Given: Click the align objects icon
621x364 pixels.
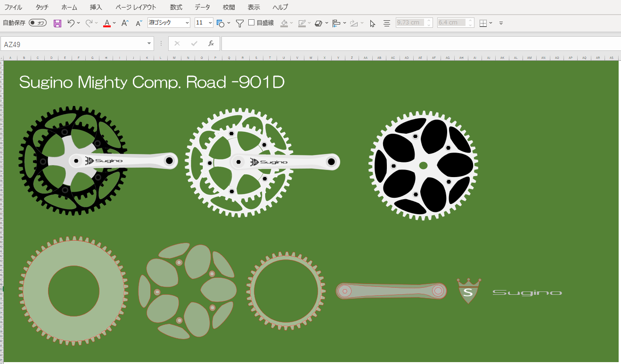Looking at the screenshot, I should 336,23.
